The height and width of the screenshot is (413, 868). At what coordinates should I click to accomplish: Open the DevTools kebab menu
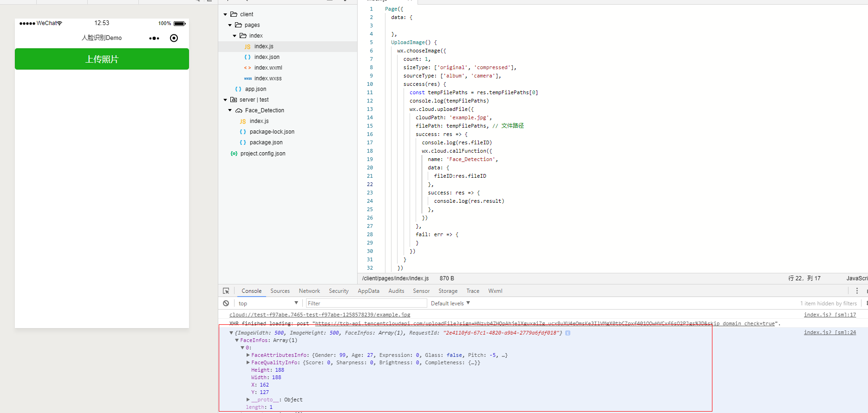point(857,291)
